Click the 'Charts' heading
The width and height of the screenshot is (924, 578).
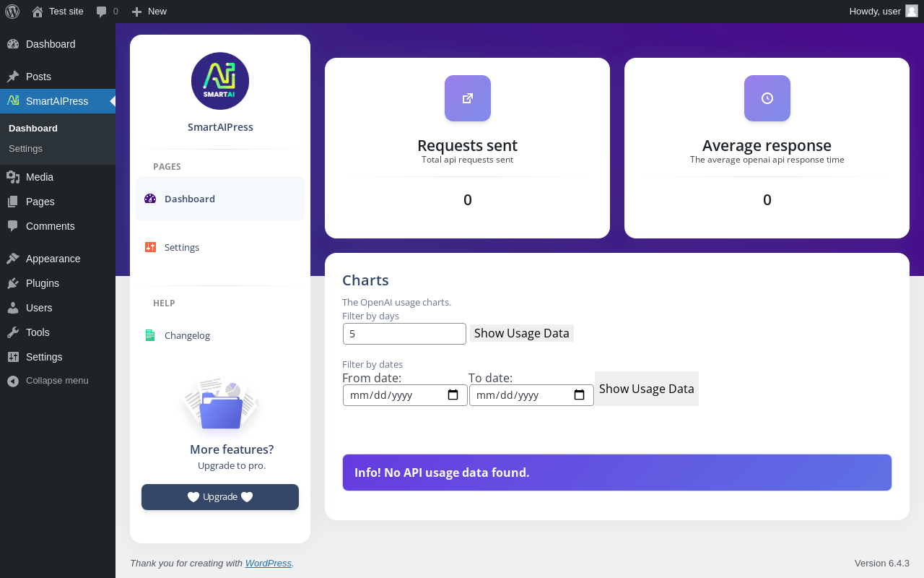[365, 280]
